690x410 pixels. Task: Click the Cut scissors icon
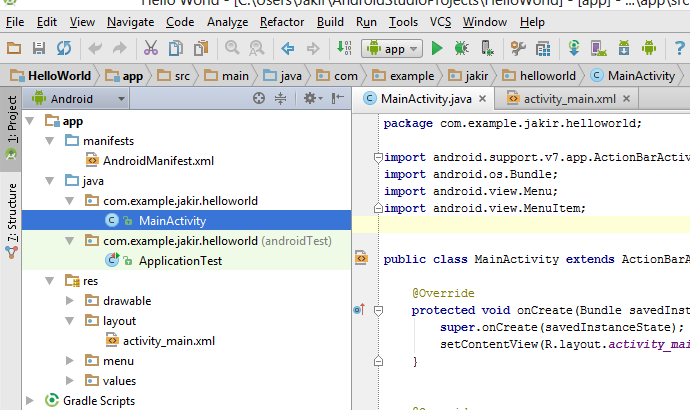point(151,48)
